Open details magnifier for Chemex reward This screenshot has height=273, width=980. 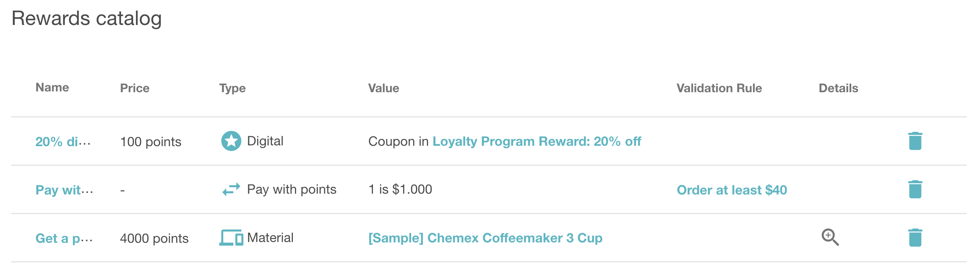pos(830,237)
